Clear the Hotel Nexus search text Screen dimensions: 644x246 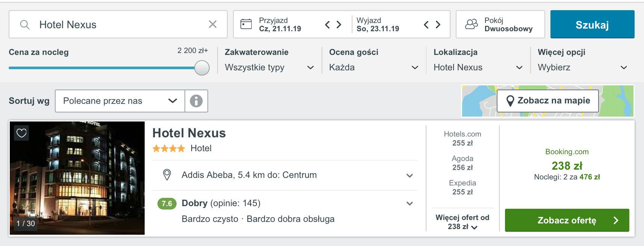(x=213, y=24)
